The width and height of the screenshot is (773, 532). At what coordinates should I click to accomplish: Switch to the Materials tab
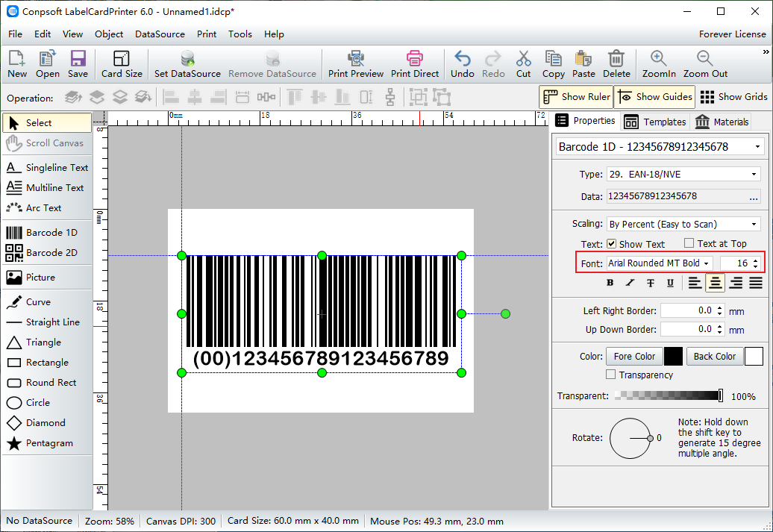click(722, 122)
